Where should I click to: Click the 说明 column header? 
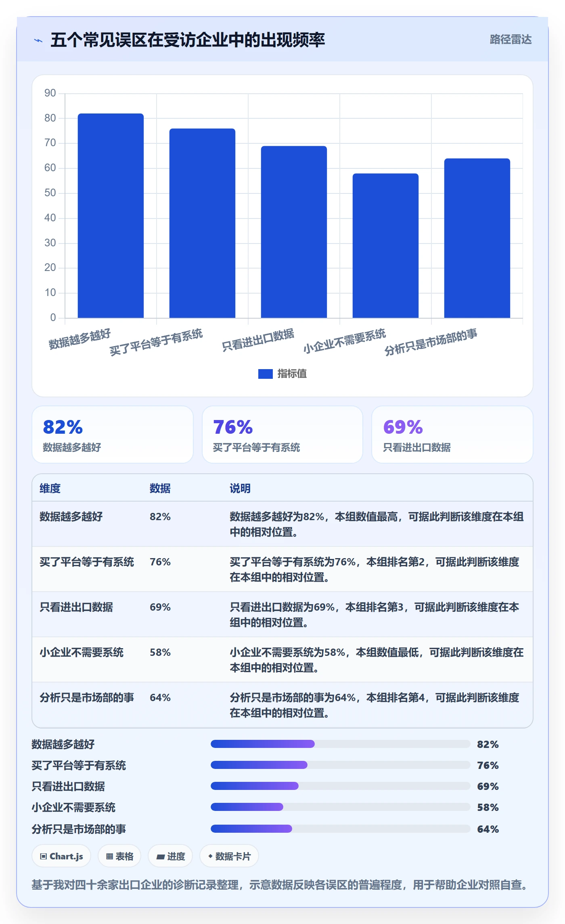pos(240,488)
